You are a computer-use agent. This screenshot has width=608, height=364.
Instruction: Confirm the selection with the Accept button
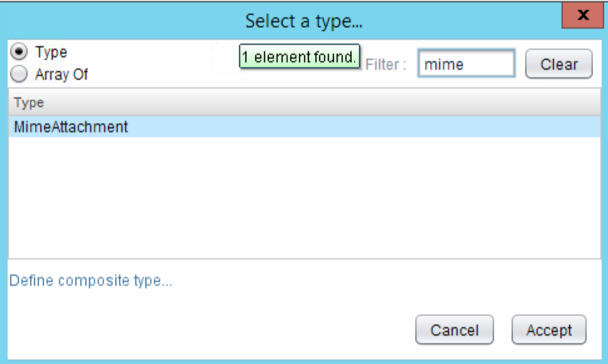pos(549,330)
